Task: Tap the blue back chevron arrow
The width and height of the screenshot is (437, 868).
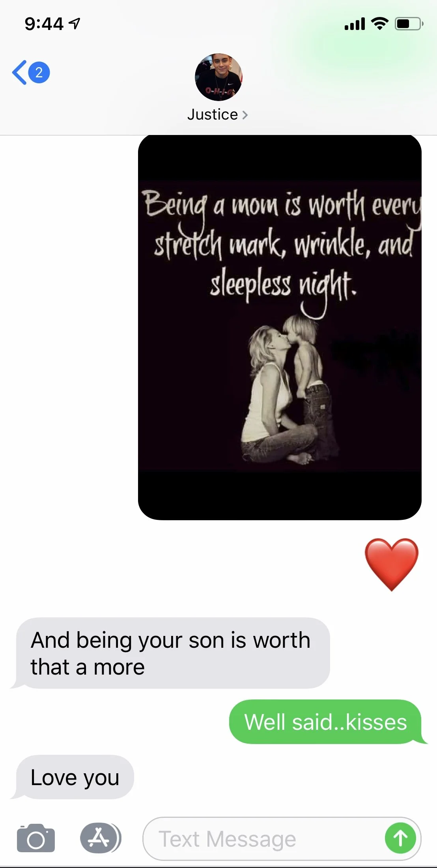Action: coord(19,72)
